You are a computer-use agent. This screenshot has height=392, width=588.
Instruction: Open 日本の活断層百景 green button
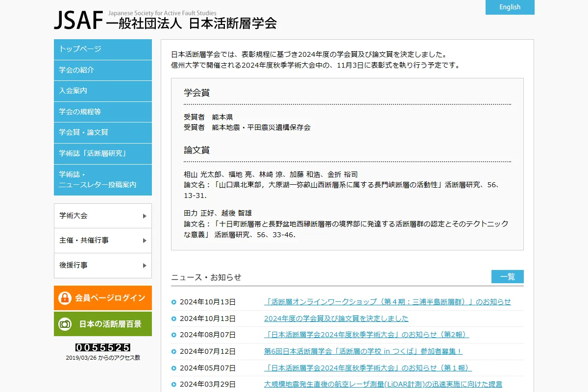pyautogui.click(x=103, y=324)
